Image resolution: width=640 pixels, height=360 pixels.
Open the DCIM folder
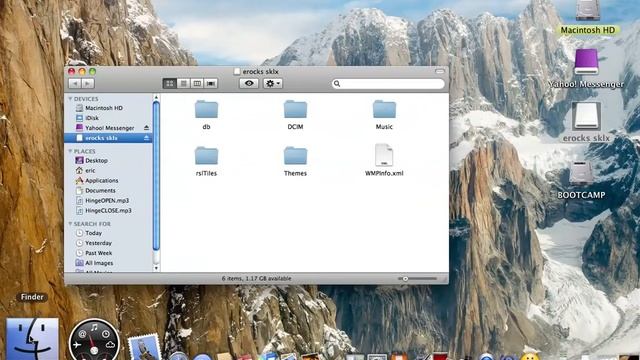click(295, 110)
